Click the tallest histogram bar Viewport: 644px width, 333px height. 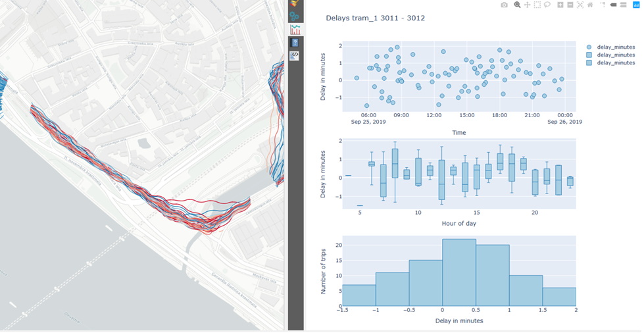459,272
